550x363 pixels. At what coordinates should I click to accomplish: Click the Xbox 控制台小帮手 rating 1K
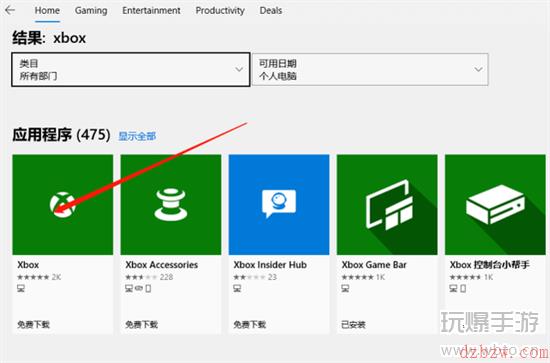coord(471,277)
